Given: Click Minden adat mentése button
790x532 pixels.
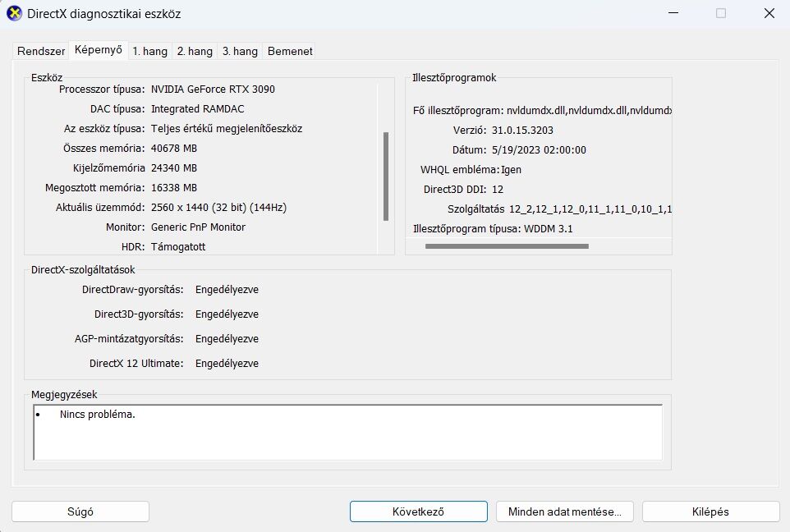Looking at the screenshot, I should (564, 511).
